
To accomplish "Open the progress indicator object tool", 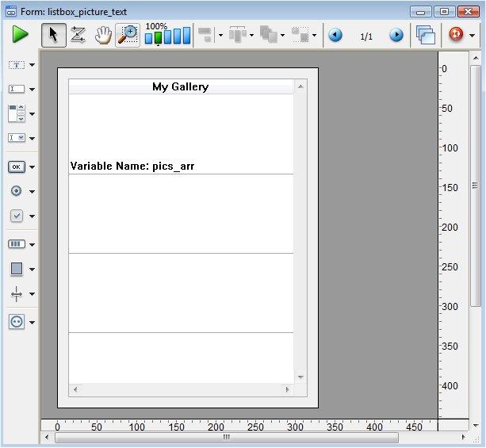I will click(17, 244).
